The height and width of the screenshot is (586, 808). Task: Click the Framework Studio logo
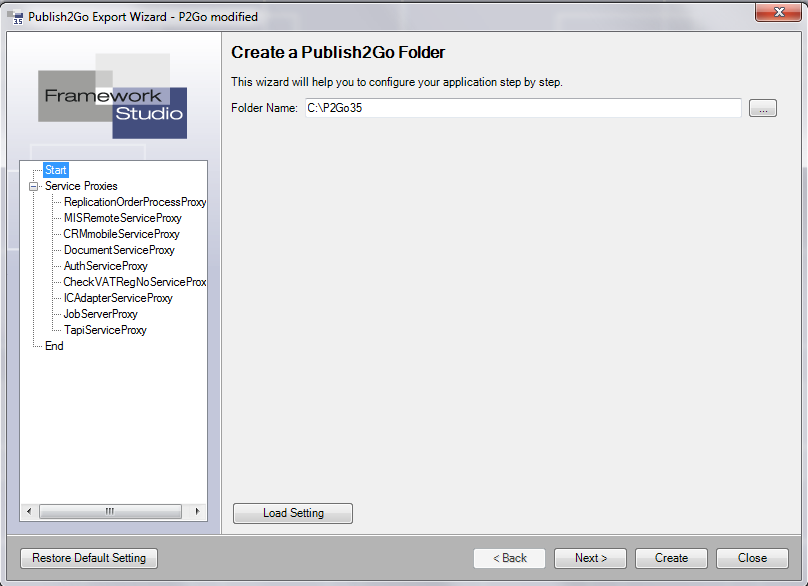(x=113, y=96)
